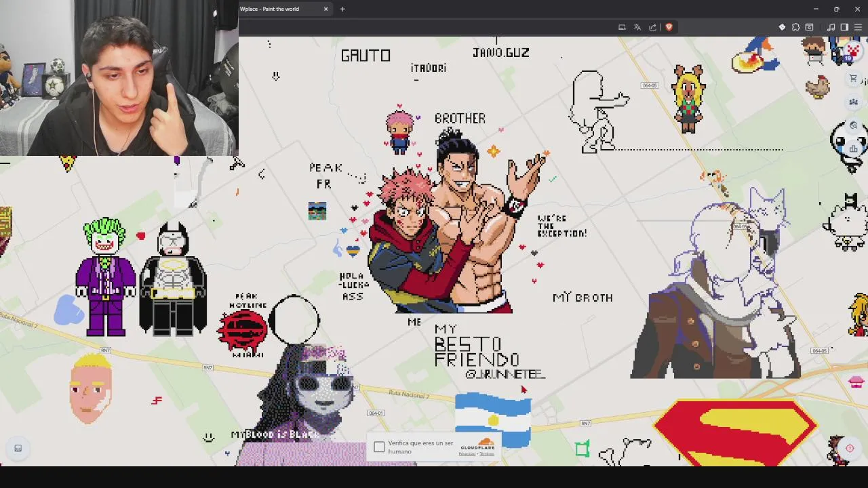The image size is (868, 488).
Task: Click the tab search toolbar icon
Action: 809,27
